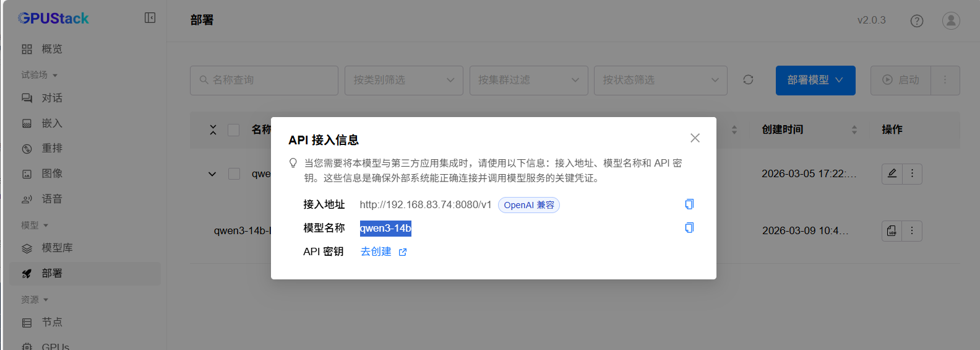
Task: Collapse the first deployment row chevron
Action: point(212,174)
